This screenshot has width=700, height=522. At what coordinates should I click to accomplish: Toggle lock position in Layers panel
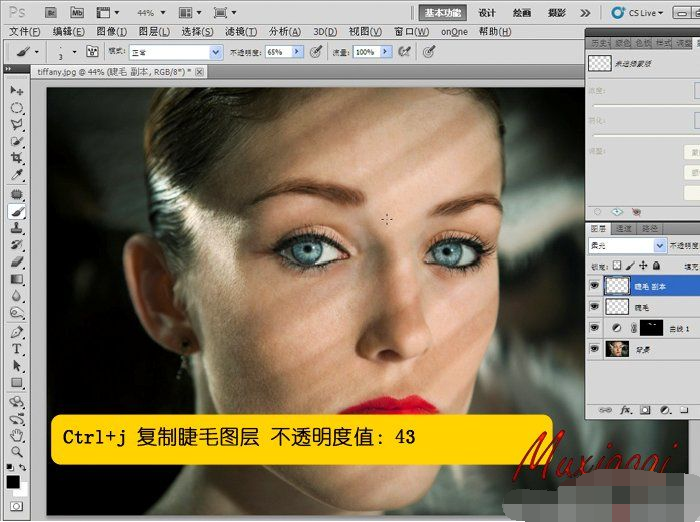(x=643, y=266)
